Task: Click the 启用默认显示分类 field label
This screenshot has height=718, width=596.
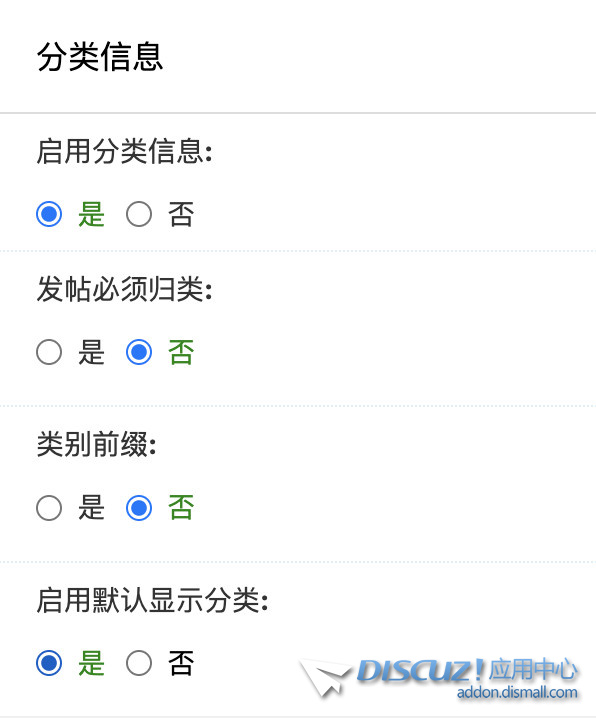Action: point(152,600)
